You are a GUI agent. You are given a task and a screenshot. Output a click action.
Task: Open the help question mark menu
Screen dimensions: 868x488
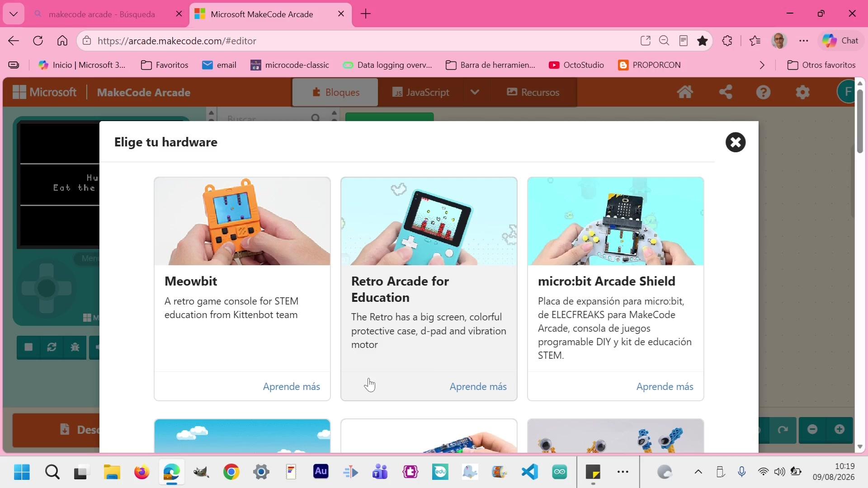(764, 92)
